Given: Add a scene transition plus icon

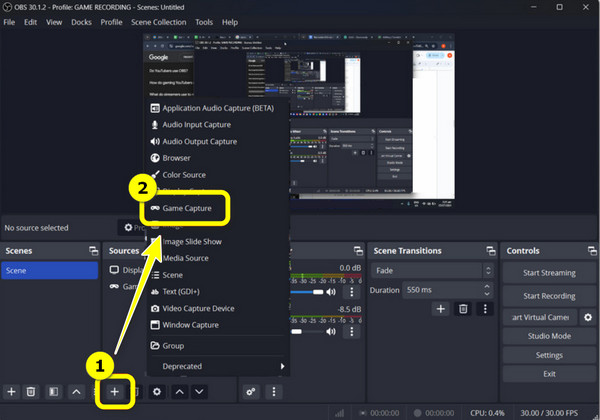Looking at the screenshot, I should click(x=440, y=309).
